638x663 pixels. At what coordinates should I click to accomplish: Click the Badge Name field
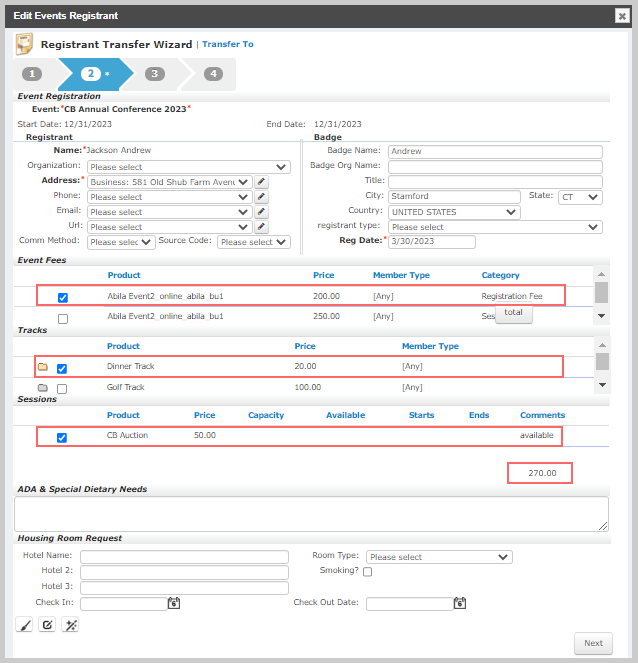click(x=495, y=151)
